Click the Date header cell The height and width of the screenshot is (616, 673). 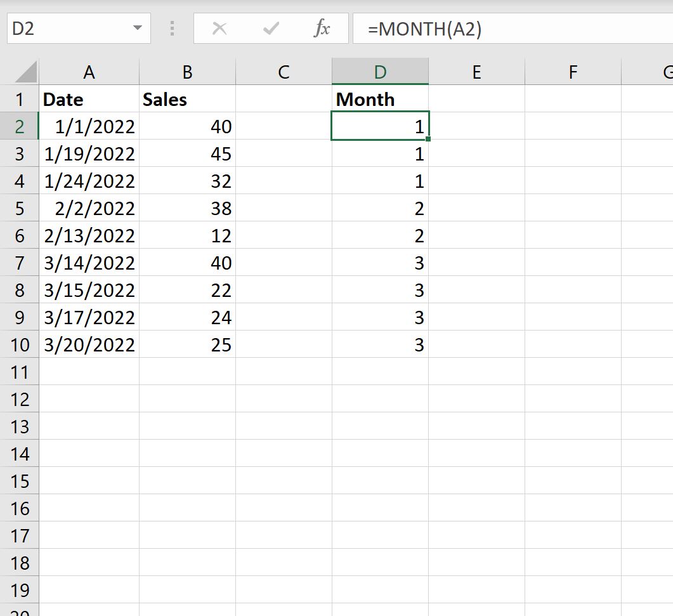point(89,99)
